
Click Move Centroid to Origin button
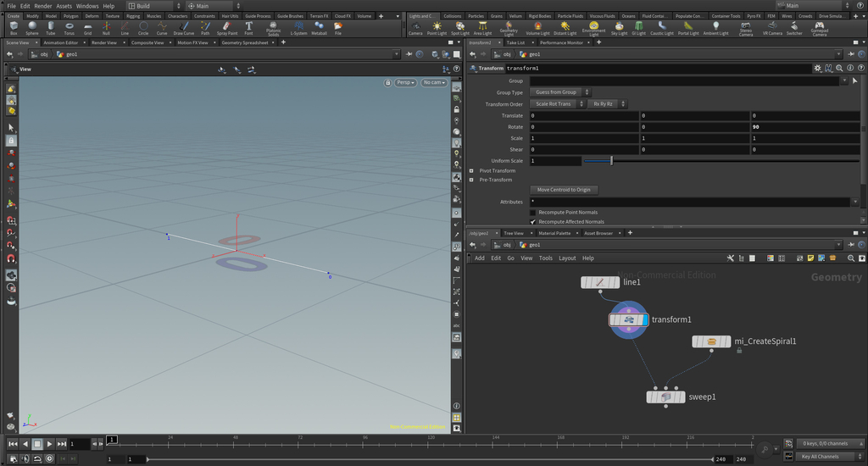click(564, 190)
